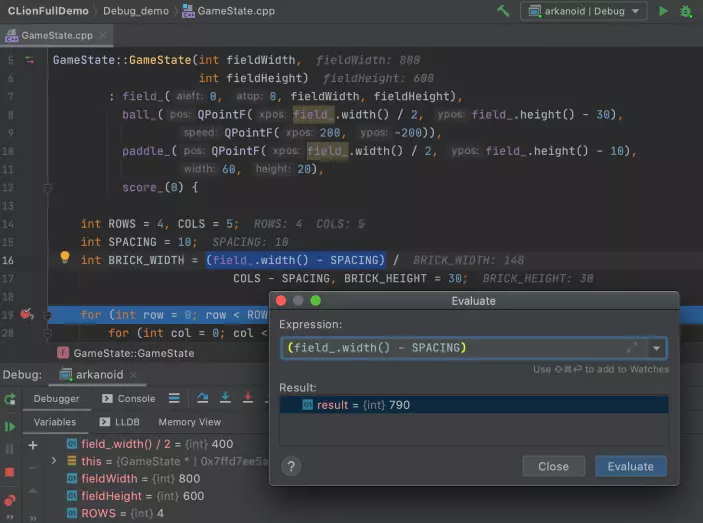Select the GameState.cpp editor tab
Screen dimensions: 703x523
[x=56, y=36]
